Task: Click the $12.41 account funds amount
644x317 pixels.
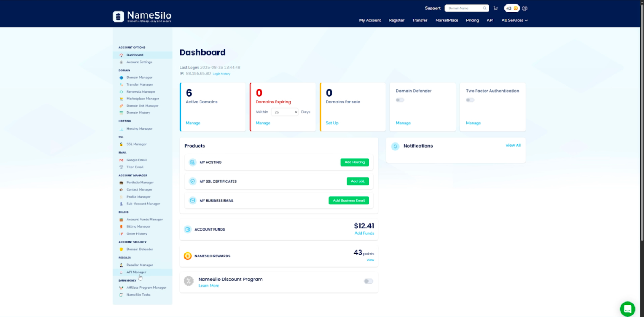Action: [x=364, y=226]
